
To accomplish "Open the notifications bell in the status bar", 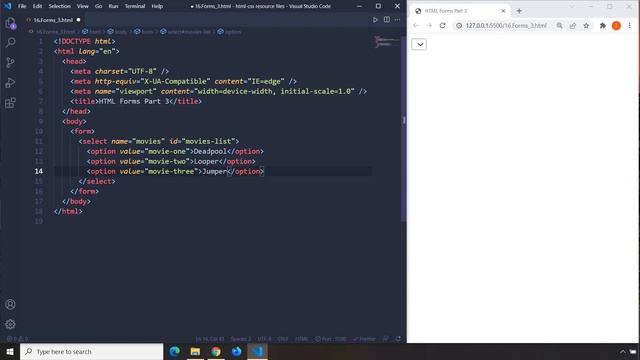I will coord(398,339).
